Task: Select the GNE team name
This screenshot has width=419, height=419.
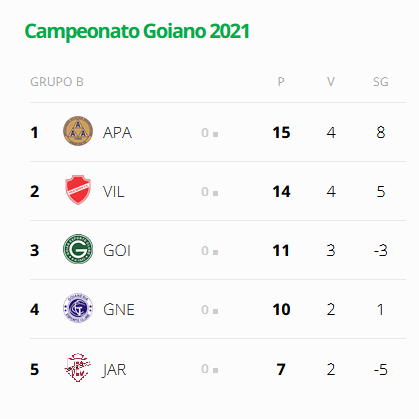Action: [119, 310]
